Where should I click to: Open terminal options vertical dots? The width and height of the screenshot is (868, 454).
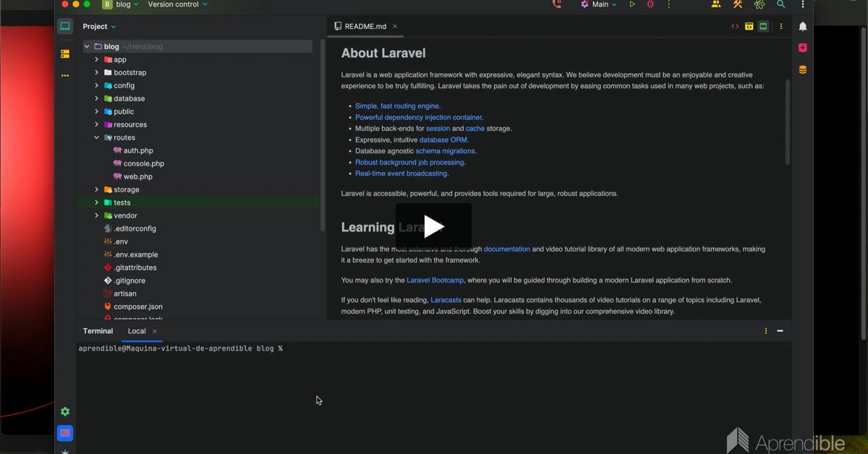point(766,331)
